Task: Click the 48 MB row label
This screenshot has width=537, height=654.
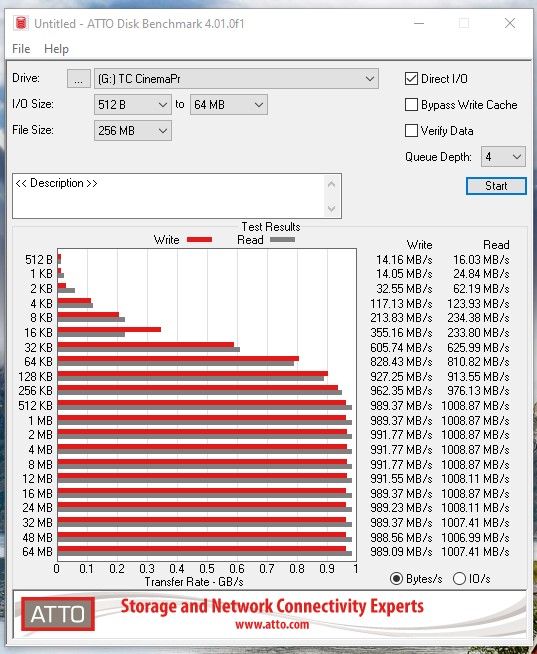Action: (38, 537)
